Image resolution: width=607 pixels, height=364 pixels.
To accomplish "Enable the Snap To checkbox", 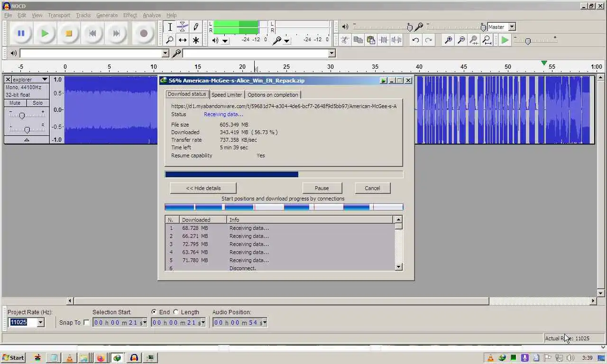I will pos(86,322).
